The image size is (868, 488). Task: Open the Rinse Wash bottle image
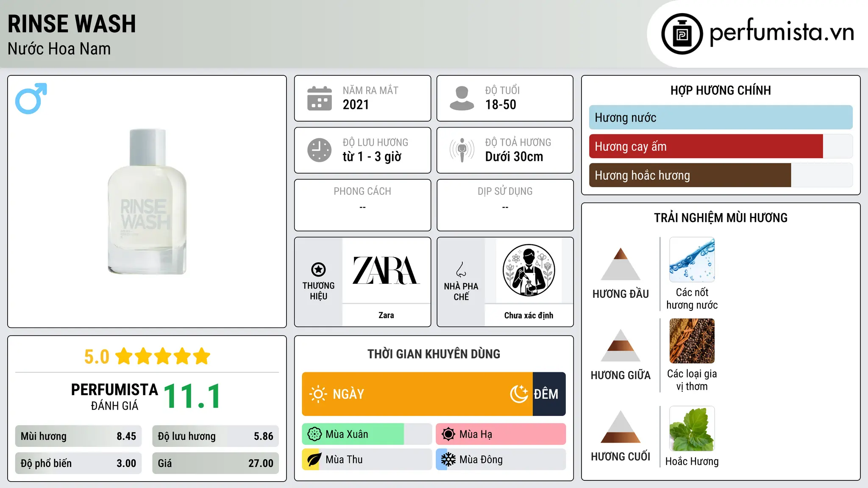147,202
